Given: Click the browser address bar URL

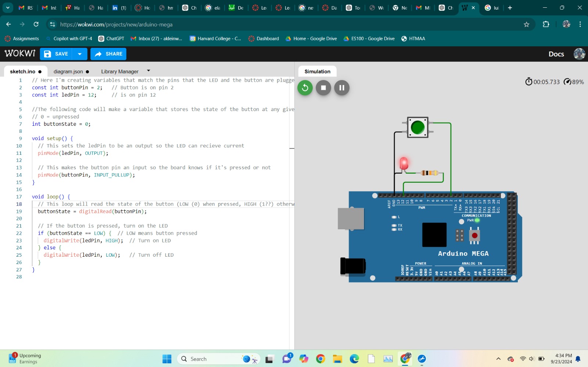Looking at the screenshot, I should point(116,24).
